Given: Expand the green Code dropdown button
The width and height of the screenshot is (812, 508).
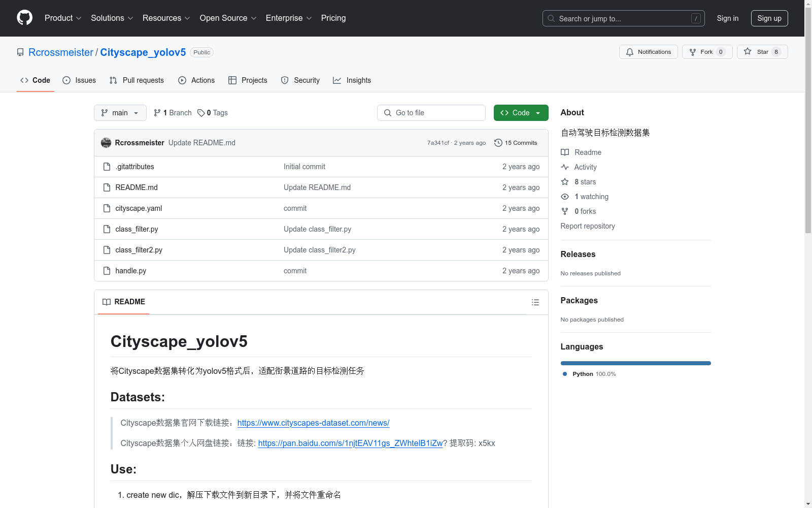Looking at the screenshot, I should pos(521,113).
